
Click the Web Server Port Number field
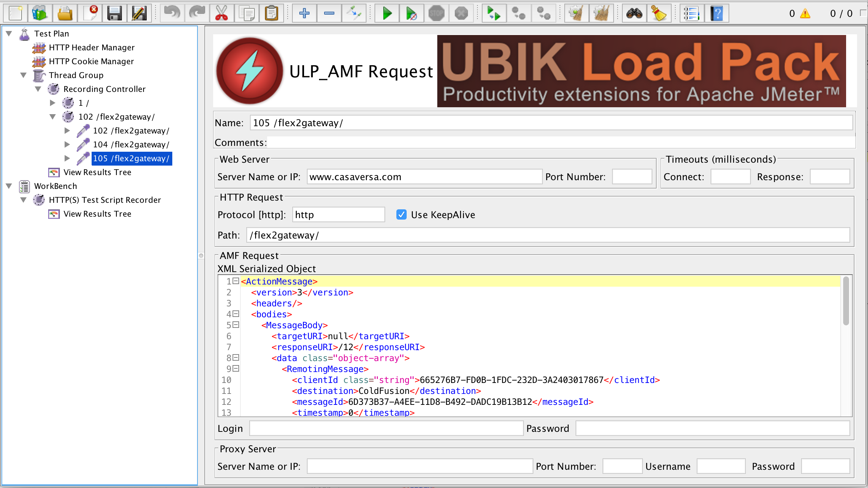point(632,177)
